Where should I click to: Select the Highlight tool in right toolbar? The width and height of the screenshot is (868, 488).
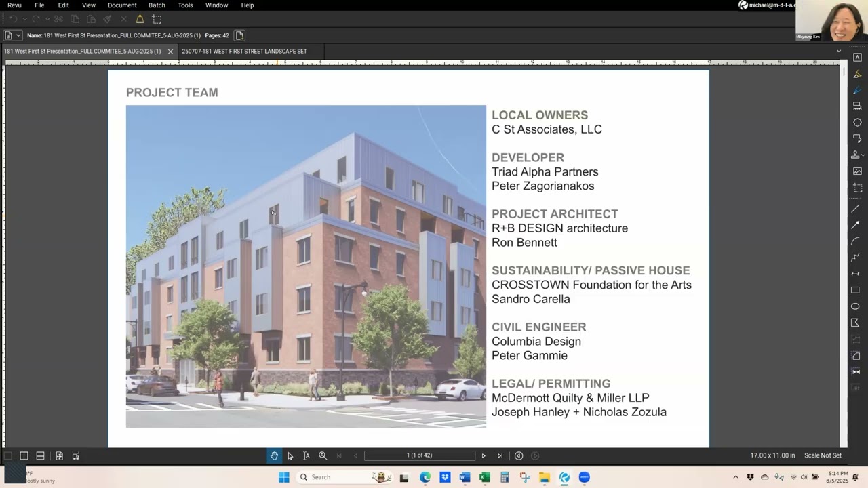pos(857,74)
